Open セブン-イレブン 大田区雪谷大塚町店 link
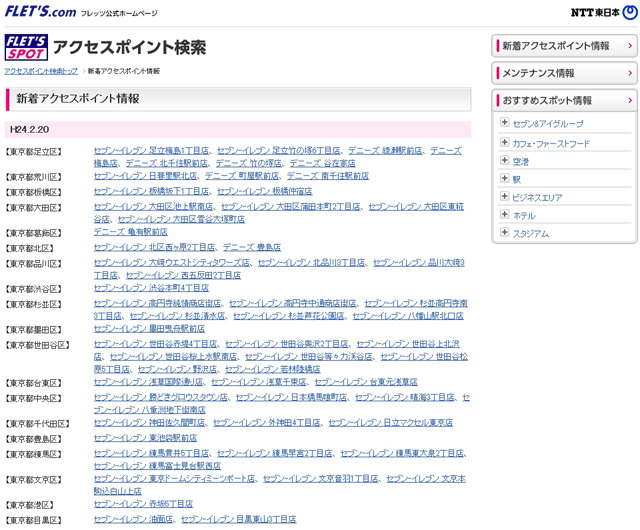This screenshot has height=530, width=640. coord(181,220)
